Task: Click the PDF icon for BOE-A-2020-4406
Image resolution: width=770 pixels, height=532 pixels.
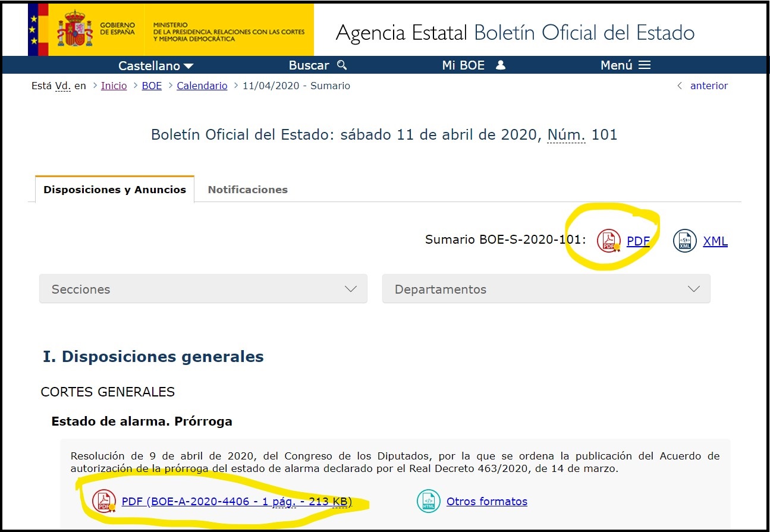Action: coord(104,501)
